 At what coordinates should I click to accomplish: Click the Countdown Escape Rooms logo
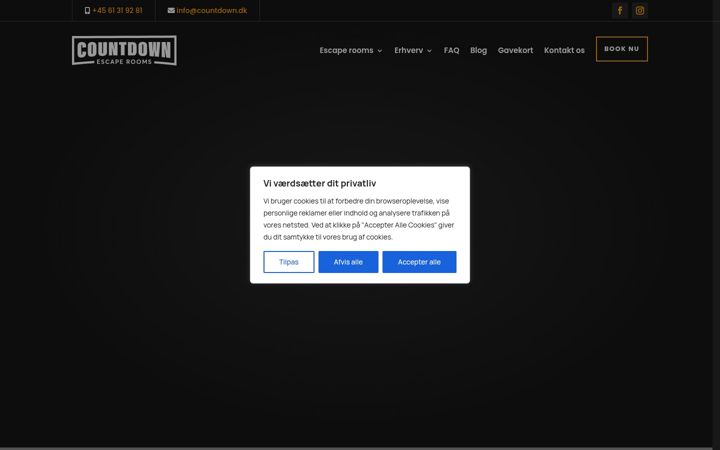pyautogui.click(x=124, y=50)
